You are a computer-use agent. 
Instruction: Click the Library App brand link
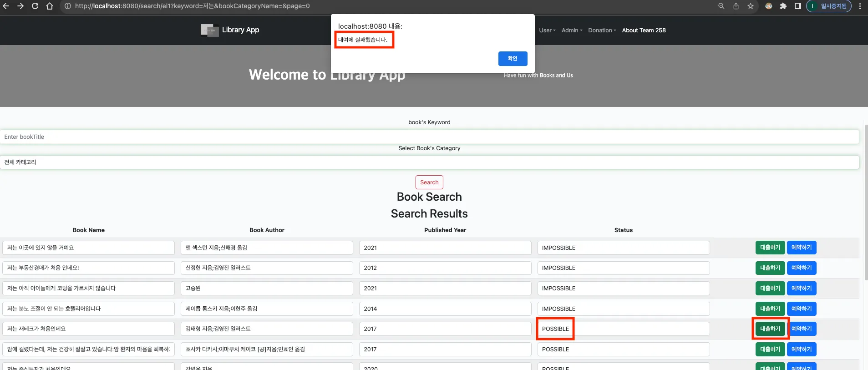[x=240, y=30]
